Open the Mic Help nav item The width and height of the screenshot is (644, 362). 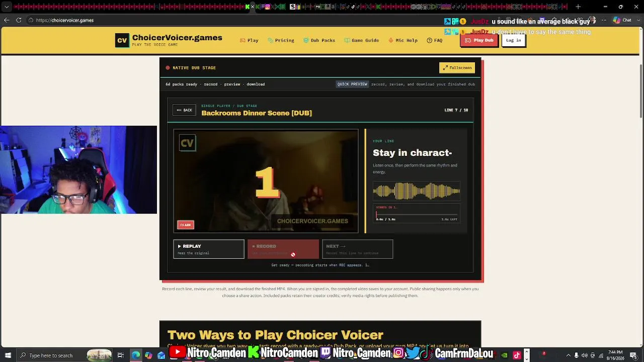403,40
